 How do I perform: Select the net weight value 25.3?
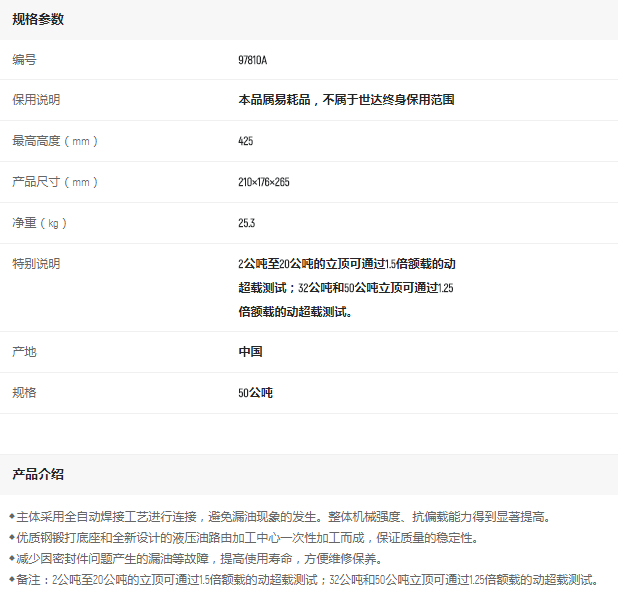tap(246, 223)
